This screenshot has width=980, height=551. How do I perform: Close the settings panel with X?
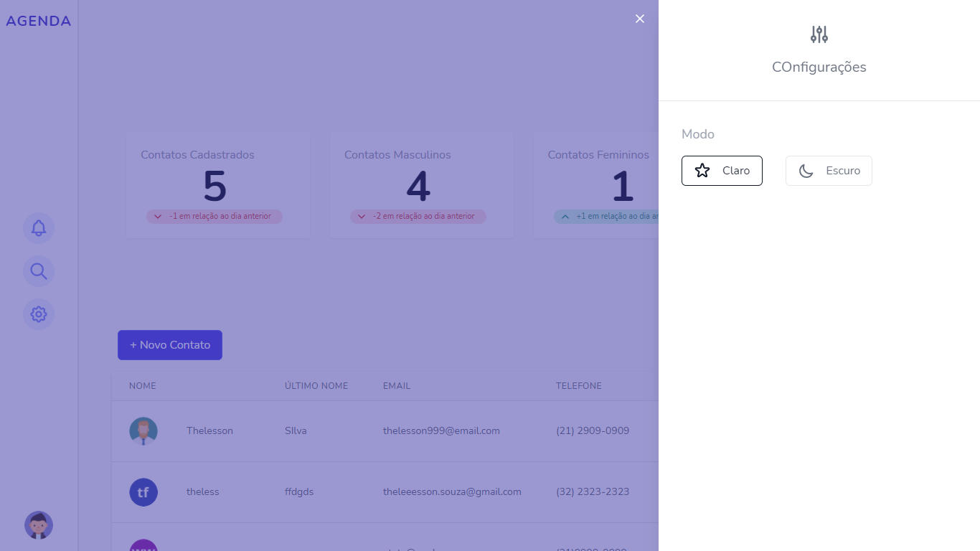tap(640, 19)
